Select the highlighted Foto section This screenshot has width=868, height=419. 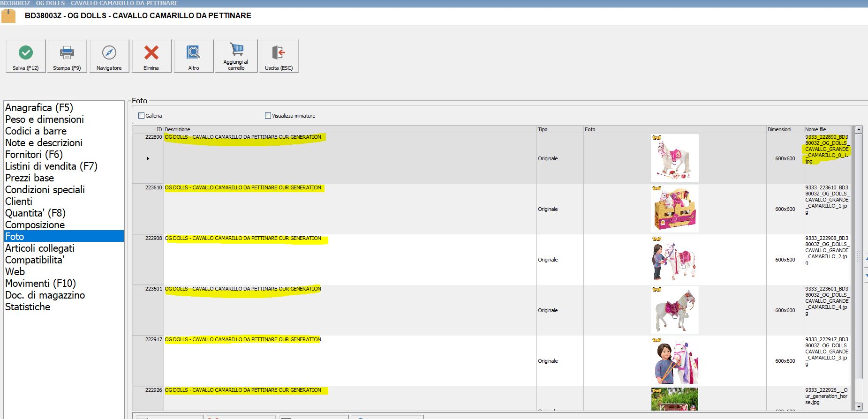coord(64,236)
